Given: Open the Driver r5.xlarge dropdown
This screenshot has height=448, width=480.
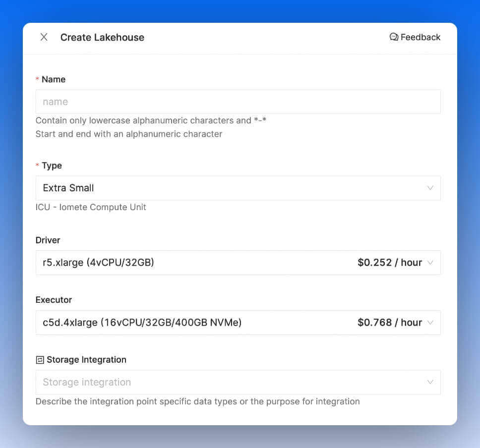Looking at the screenshot, I should click(238, 263).
